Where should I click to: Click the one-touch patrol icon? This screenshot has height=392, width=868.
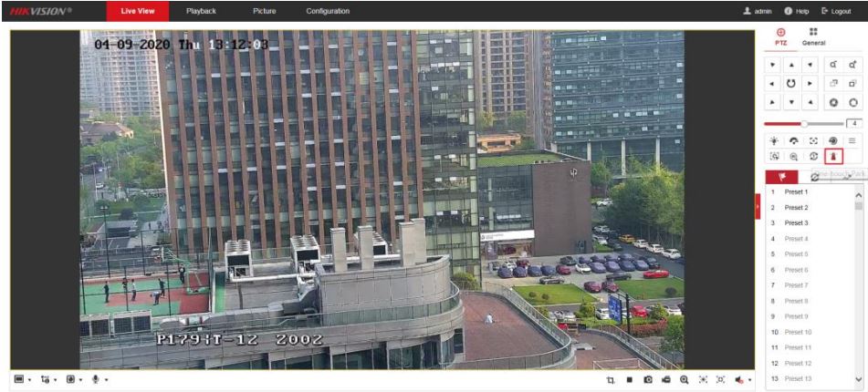pos(813,157)
